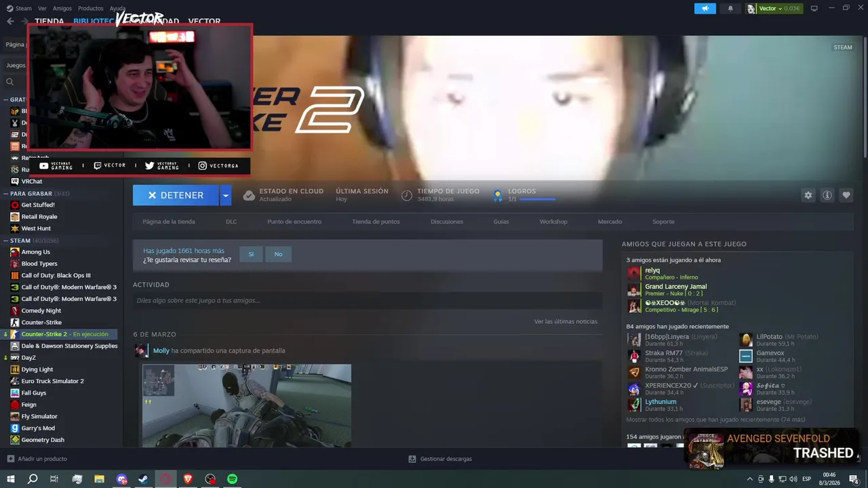Click the Comedy Night game icon
The height and width of the screenshot is (488, 868).
coord(15,310)
